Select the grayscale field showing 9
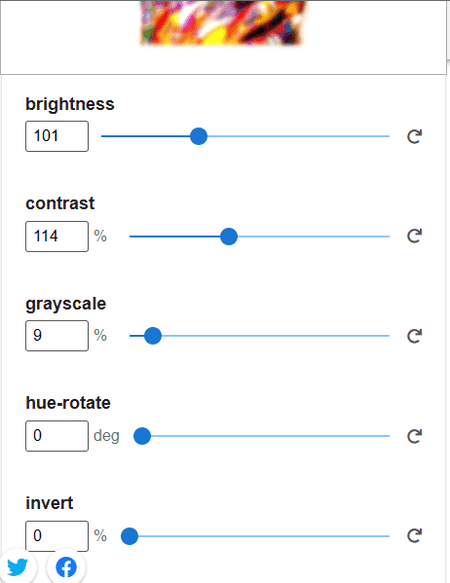 coord(57,336)
